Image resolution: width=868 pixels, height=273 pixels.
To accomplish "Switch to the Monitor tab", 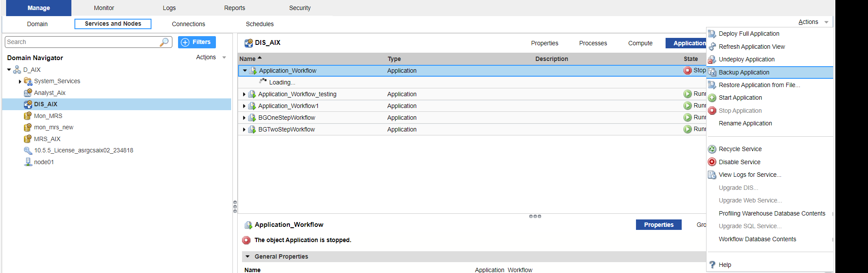I will [104, 8].
